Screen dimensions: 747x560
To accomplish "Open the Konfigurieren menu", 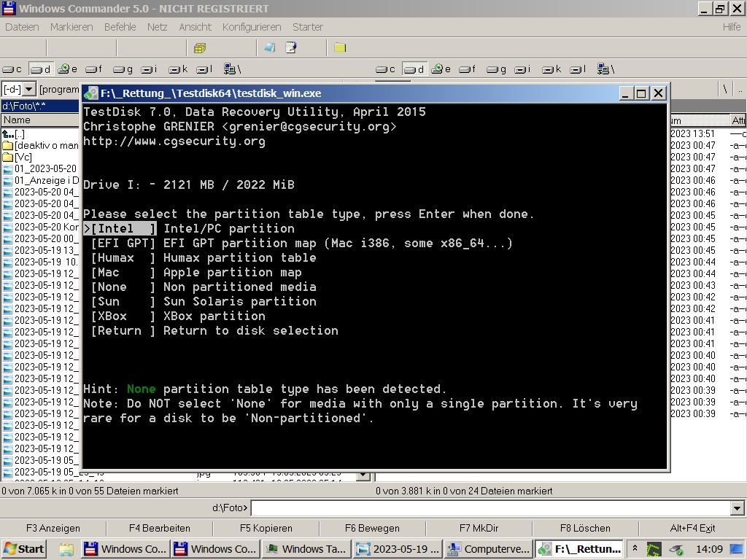I will pos(252,27).
